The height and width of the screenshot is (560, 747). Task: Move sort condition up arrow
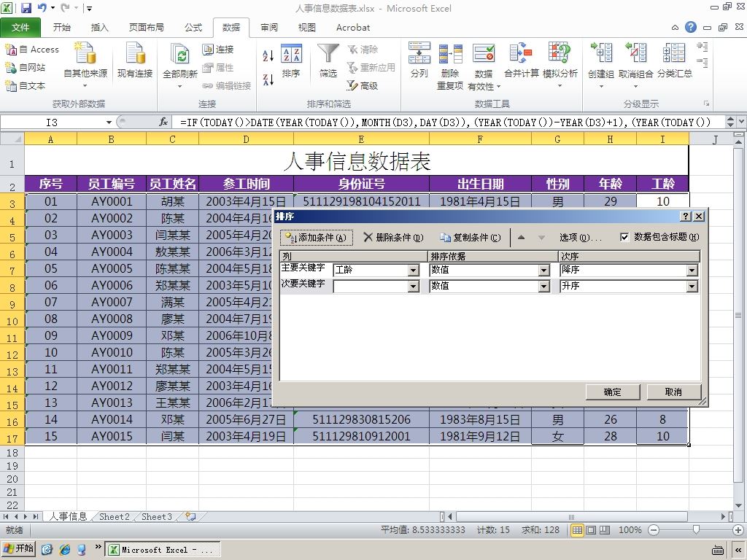[x=521, y=237]
